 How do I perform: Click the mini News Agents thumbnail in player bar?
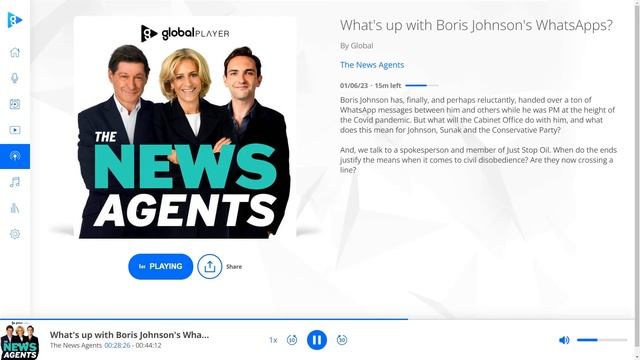click(20, 340)
